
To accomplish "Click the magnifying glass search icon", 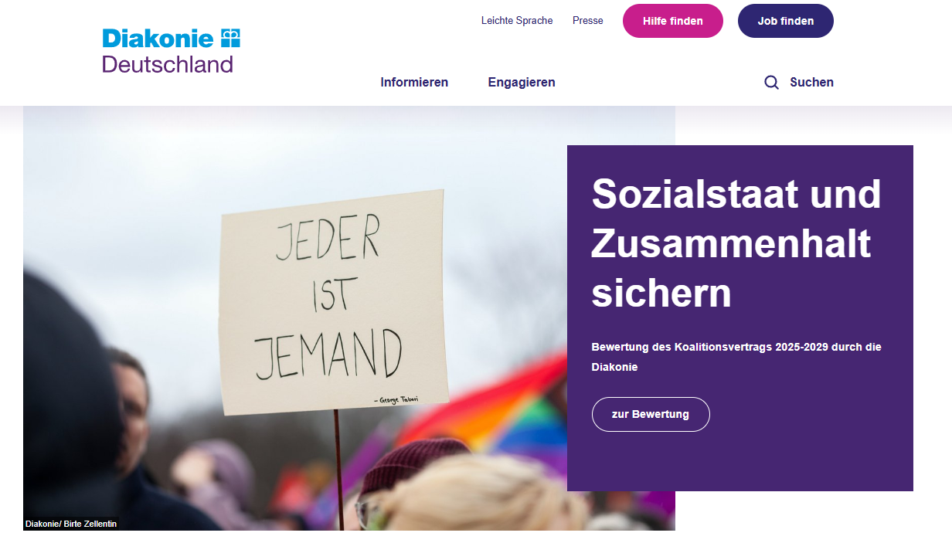I will 771,83.
